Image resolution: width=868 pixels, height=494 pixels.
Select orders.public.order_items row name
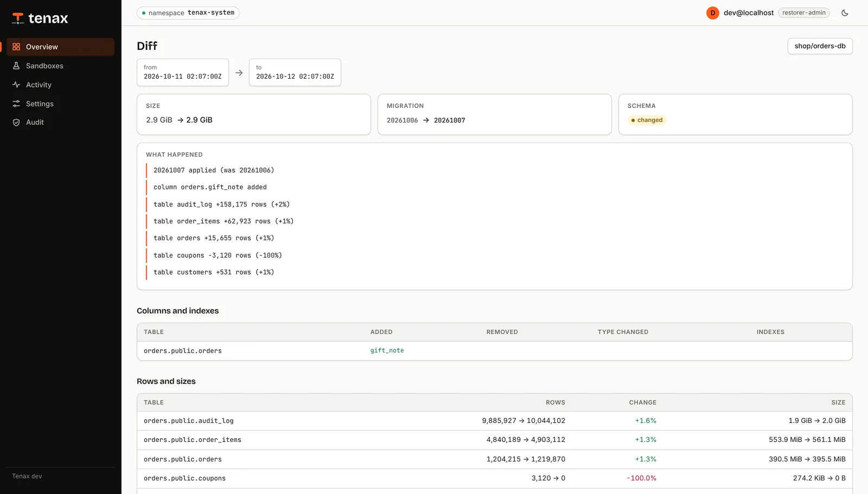(x=193, y=440)
